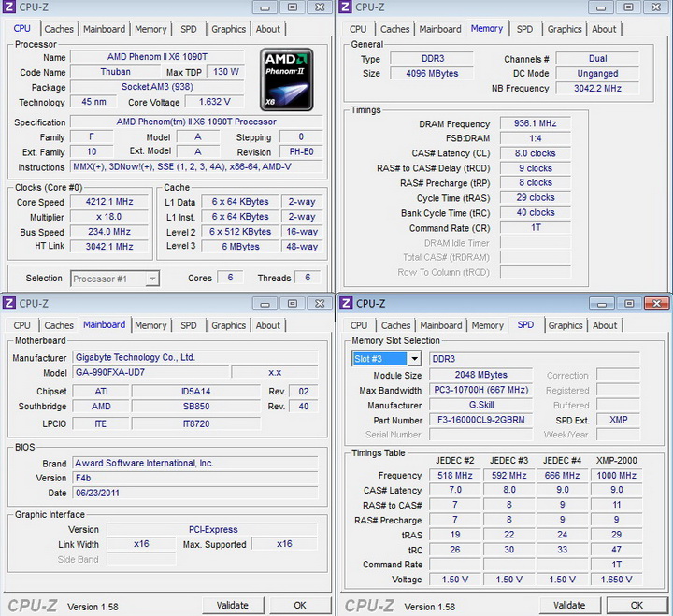The width and height of the screenshot is (673, 616).
Task: Click the BIOS date 06/23/2011 field
Action: (195, 493)
